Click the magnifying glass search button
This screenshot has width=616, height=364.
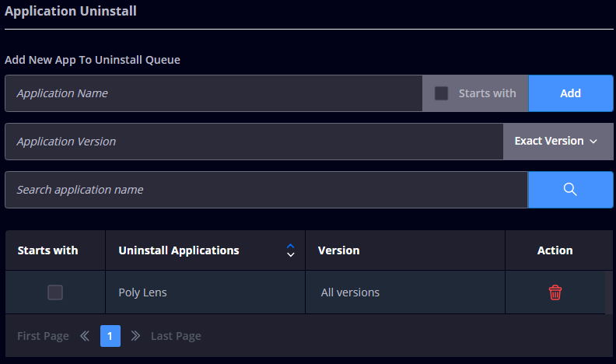pyautogui.click(x=570, y=190)
